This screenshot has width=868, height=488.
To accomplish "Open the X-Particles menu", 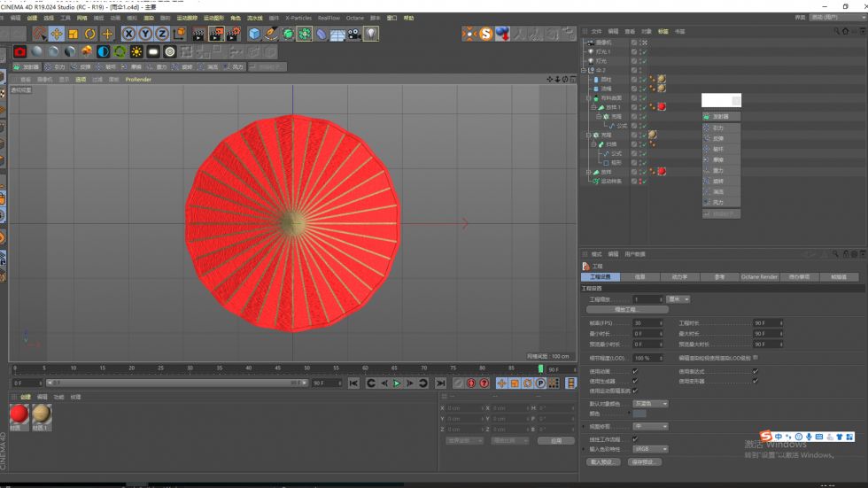I will click(298, 18).
